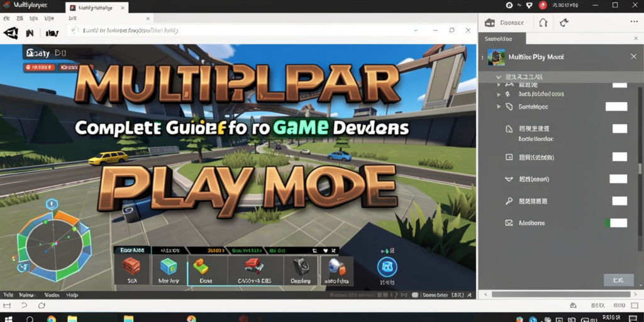The height and width of the screenshot is (322, 644).
Task: Close the second-row tab with X
Action: (x=148, y=18)
